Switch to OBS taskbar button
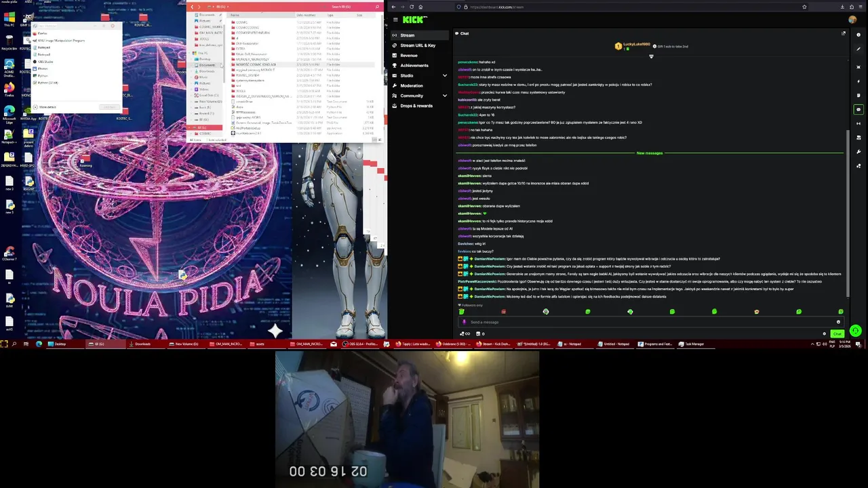868x488 pixels. click(x=360, y=344)
